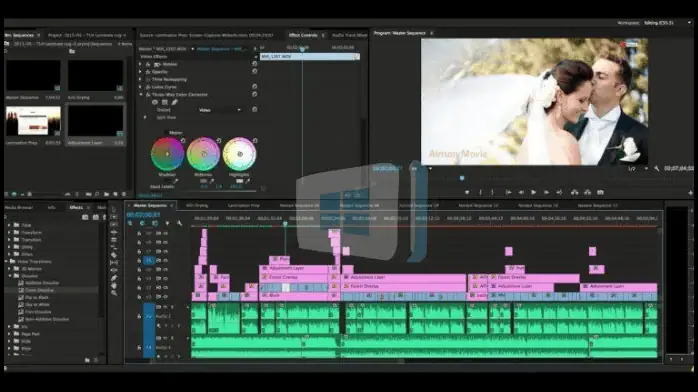The image size is (698, 392).
Task: Add a marker in Program monitor
Action: (x=467, y=192)
